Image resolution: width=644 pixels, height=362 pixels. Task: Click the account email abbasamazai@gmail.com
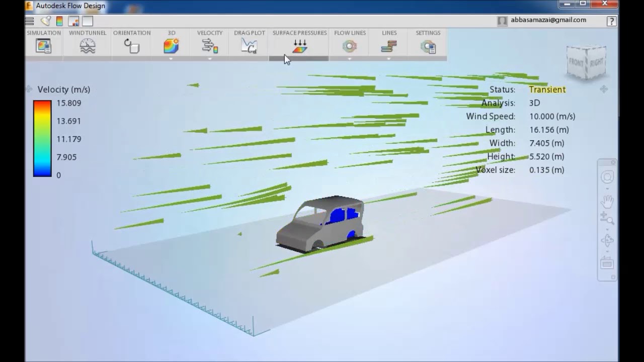point(548,20)
